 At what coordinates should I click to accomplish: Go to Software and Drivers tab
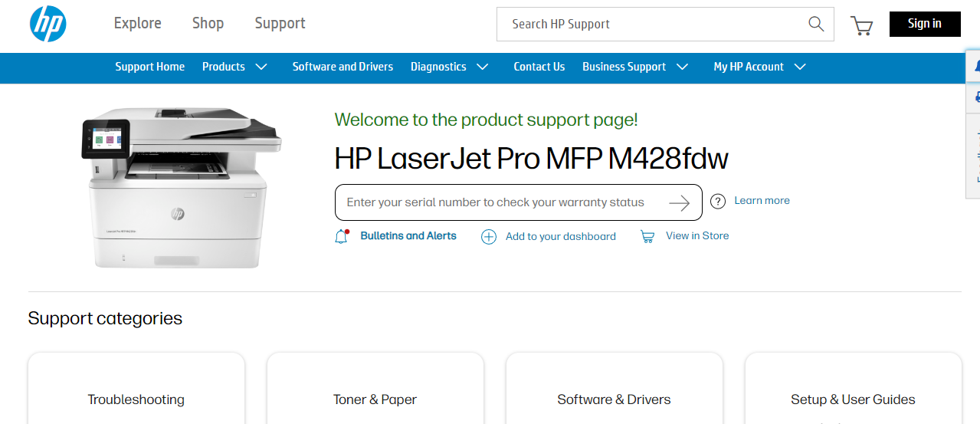click(x=343, y=67)
